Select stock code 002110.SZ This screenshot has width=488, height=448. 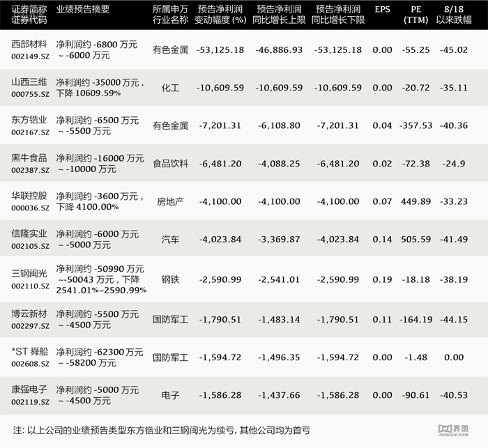tap(30, 286)
